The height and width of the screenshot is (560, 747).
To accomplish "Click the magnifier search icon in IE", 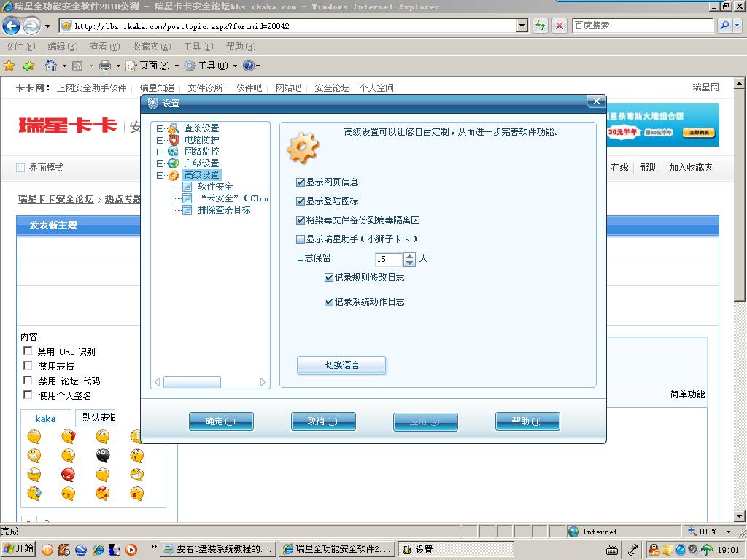I will coord(724,26).
